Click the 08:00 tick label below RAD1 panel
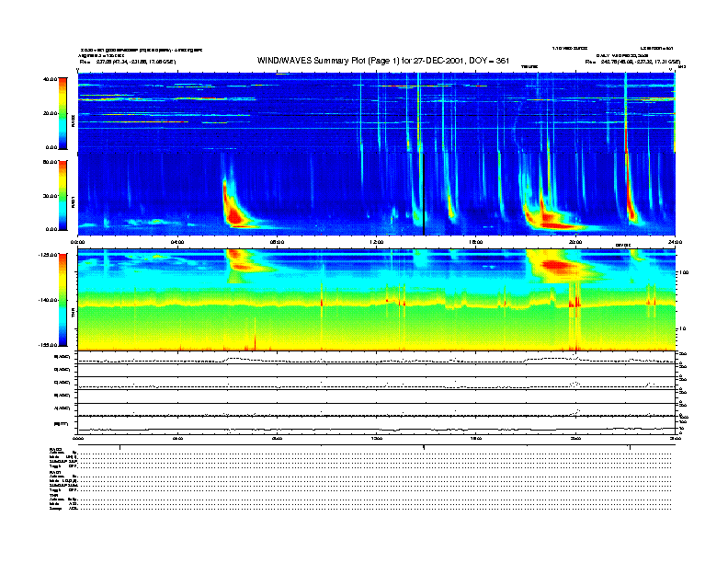 277,242
